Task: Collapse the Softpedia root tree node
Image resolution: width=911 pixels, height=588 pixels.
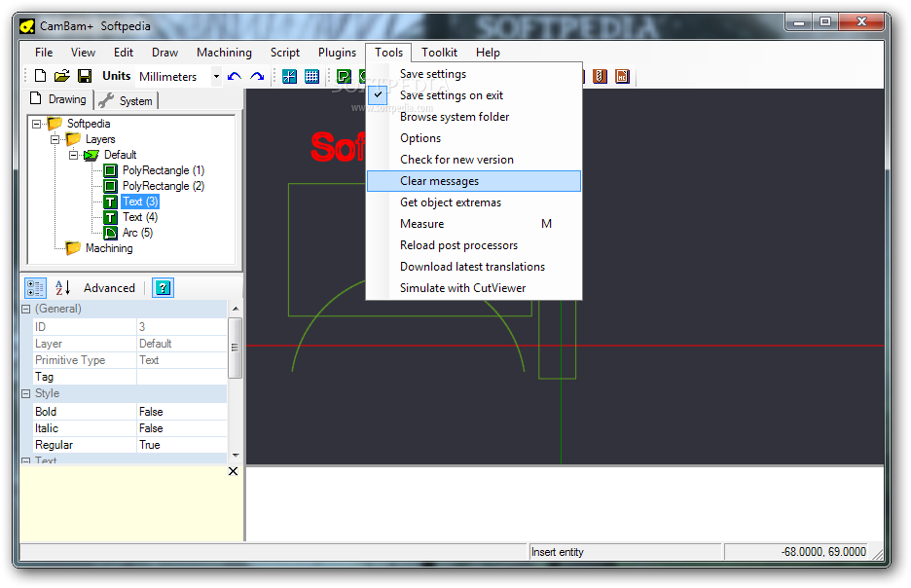Action: click(x=37, y=124)
